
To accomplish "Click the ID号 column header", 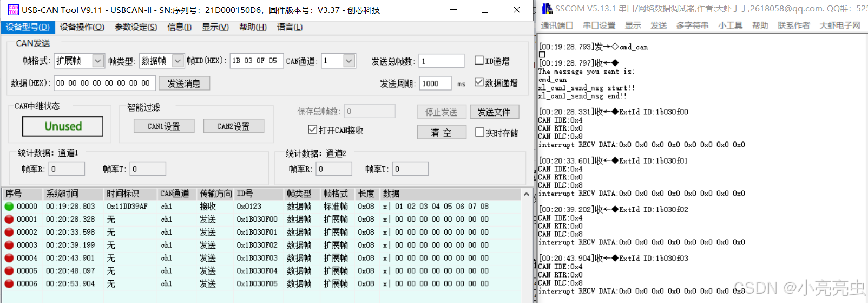I will coord(259,194).
